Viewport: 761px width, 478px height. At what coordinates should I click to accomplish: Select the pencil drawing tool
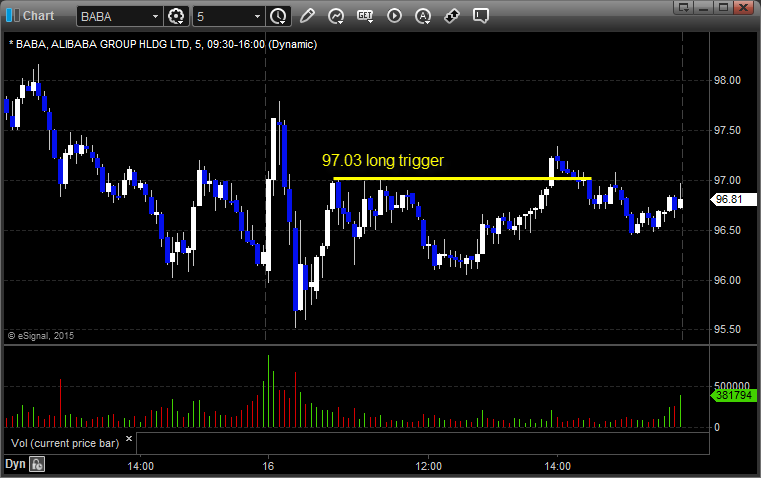[x=307, y=16]
